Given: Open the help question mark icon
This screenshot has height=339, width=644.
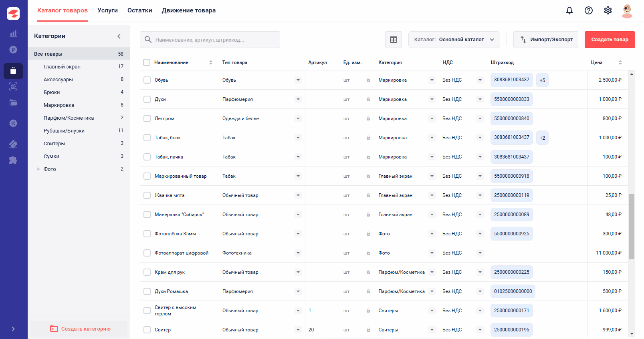Looking at the screenshot, I should tap(589, 10).
